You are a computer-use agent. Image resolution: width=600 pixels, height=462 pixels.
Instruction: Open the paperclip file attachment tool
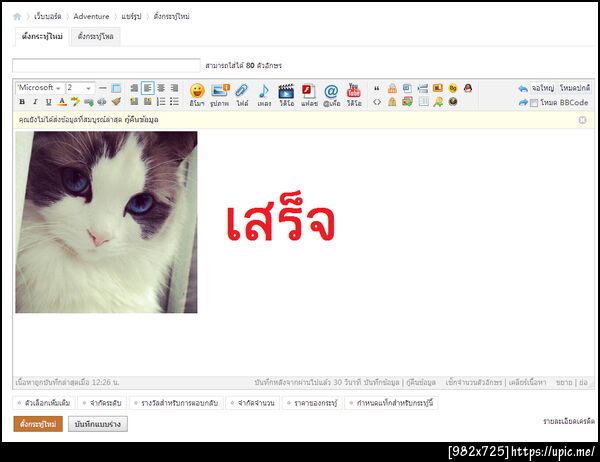242,95
